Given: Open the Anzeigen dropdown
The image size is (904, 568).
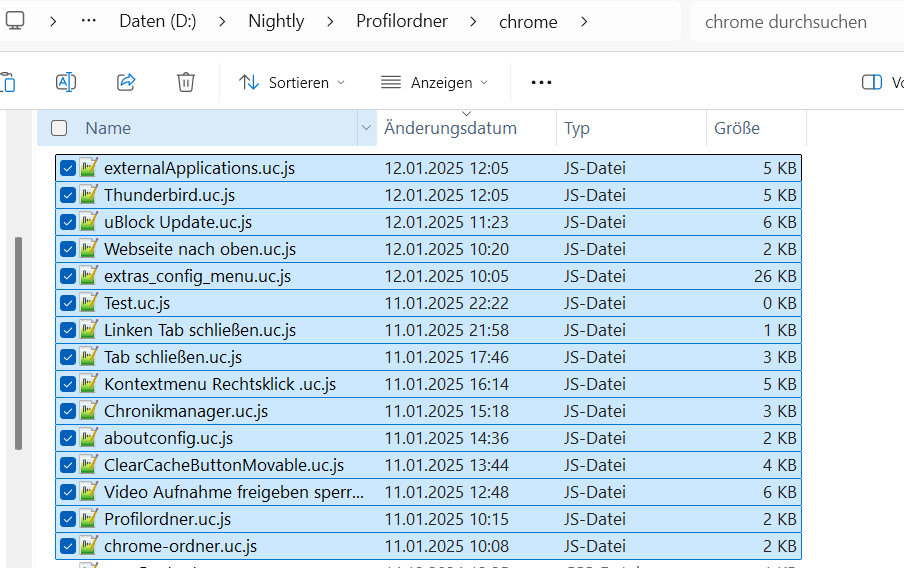Looking at the screenshot, I should (435, 82).
